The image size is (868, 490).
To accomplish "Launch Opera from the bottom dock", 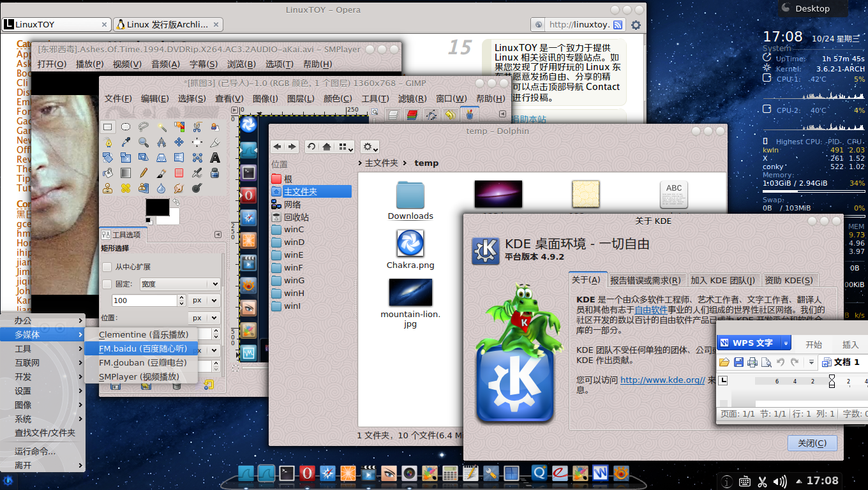I will click(308, 473).
